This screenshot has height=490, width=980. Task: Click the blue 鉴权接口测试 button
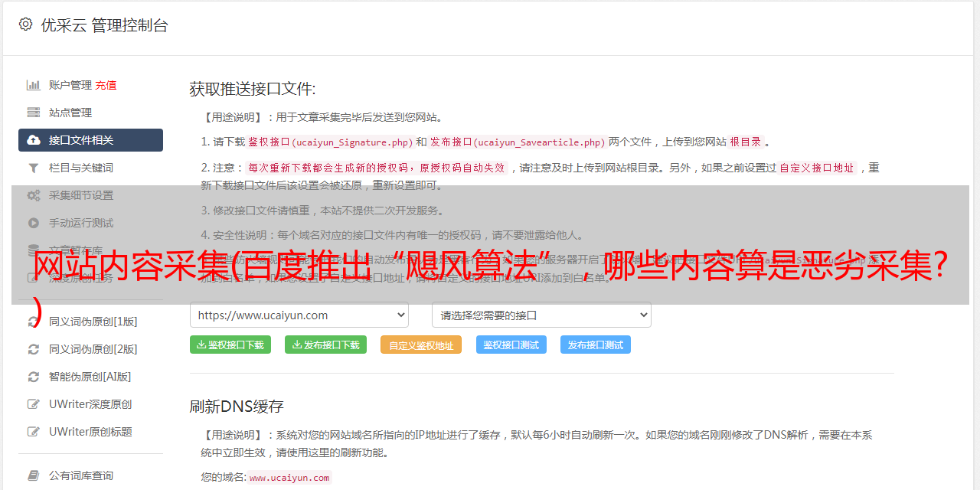(511, 345)
